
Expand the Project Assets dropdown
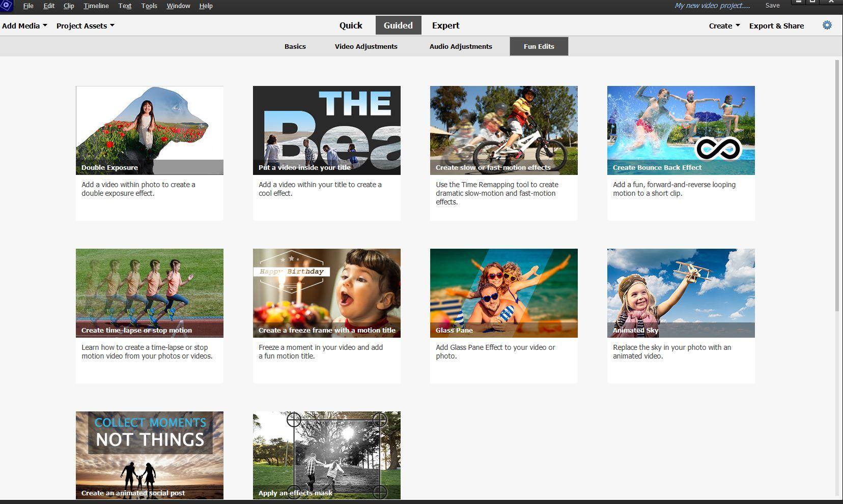[85, 25]
